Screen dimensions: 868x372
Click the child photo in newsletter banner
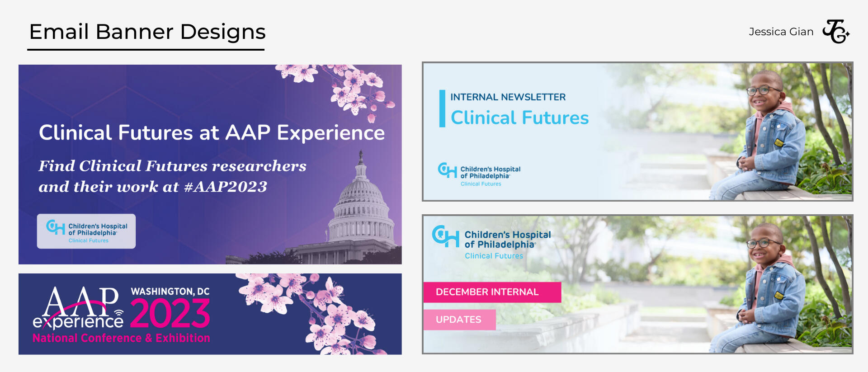769,136
